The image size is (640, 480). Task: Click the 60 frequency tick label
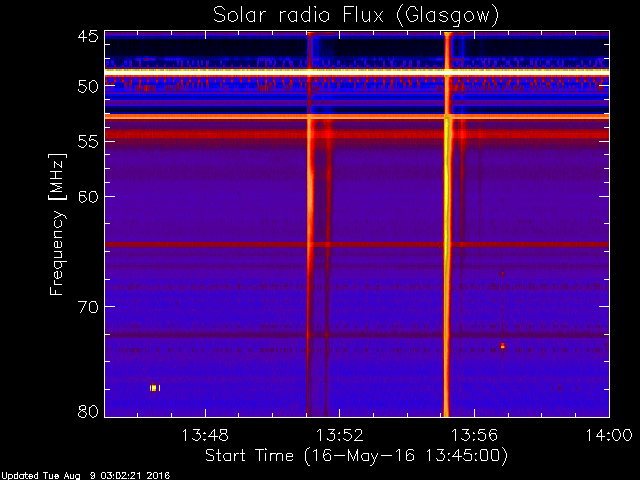88,196
